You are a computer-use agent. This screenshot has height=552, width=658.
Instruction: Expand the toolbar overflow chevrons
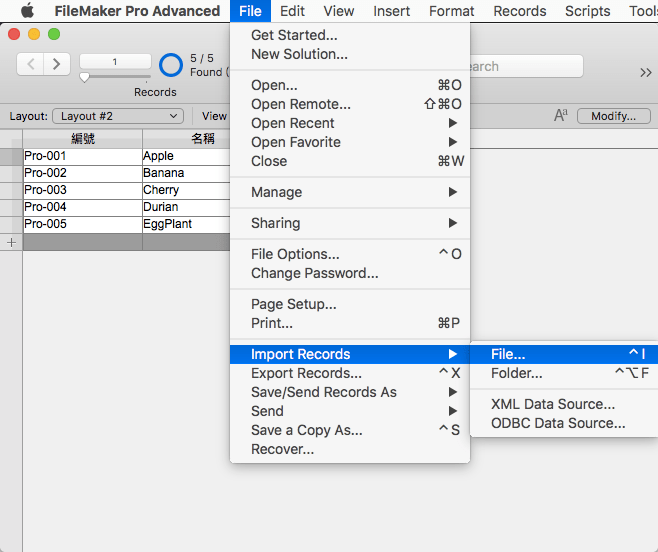[645, 72]
